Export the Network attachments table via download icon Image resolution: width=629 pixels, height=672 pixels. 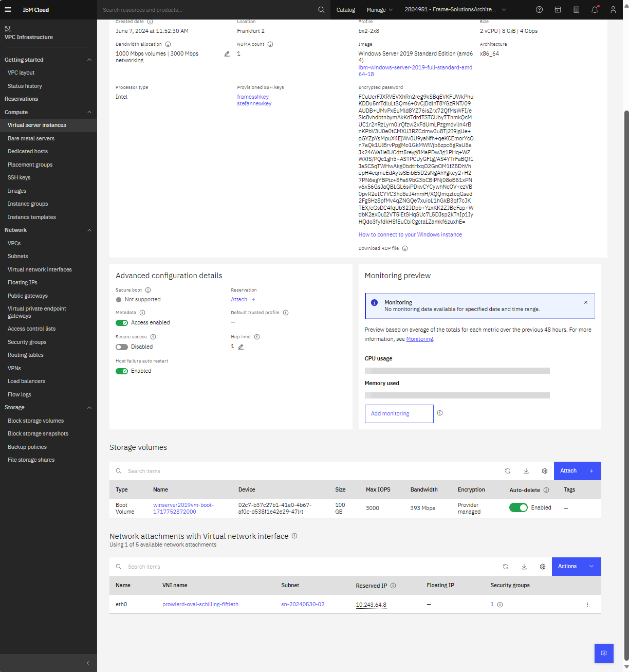click(x=524, y=566)
